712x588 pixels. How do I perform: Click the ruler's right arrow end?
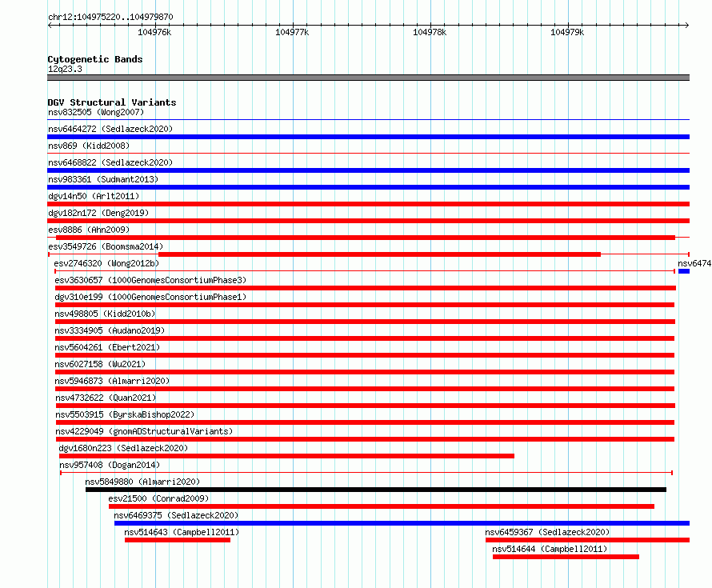pos(687,25)
